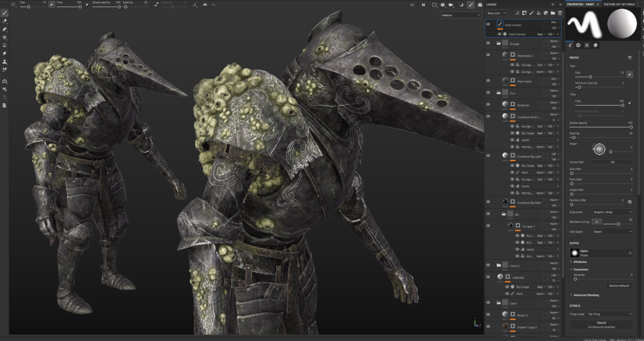This screenshot has width=644, height=341.
Task: Open the Base color channel dropdown
Action: pos(496,13)
